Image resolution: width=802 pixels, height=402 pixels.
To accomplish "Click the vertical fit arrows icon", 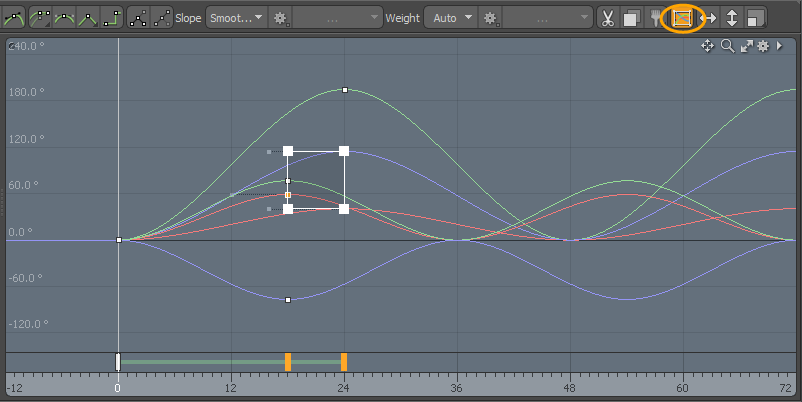I will [732, 18].
